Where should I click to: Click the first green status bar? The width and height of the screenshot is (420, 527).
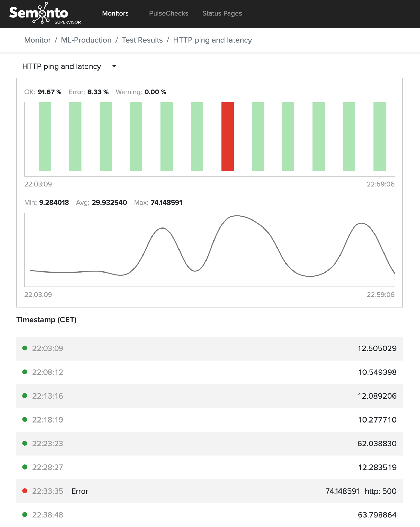click(45, 136)
